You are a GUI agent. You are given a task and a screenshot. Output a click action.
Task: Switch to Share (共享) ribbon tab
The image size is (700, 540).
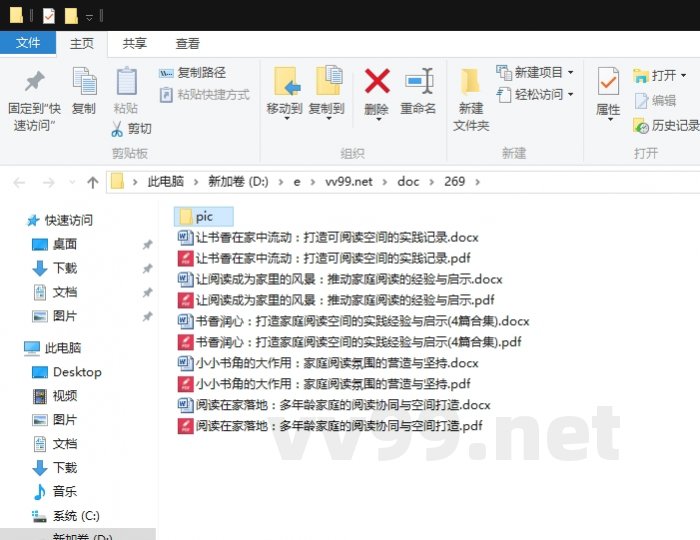click(135, 43)
